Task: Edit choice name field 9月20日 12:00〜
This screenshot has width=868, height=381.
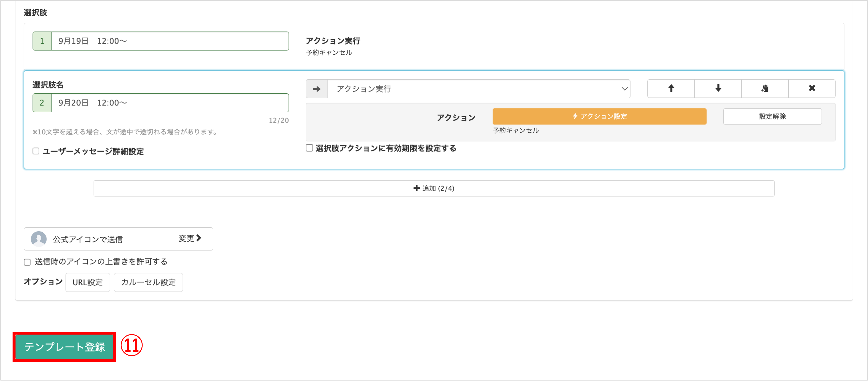Action: (x=170, y=103)
